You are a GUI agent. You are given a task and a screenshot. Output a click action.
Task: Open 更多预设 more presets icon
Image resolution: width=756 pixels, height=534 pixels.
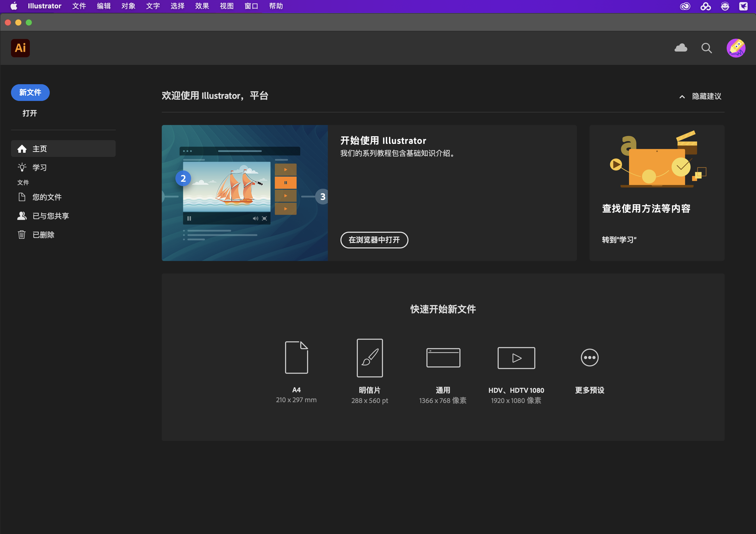pos(590,358)
